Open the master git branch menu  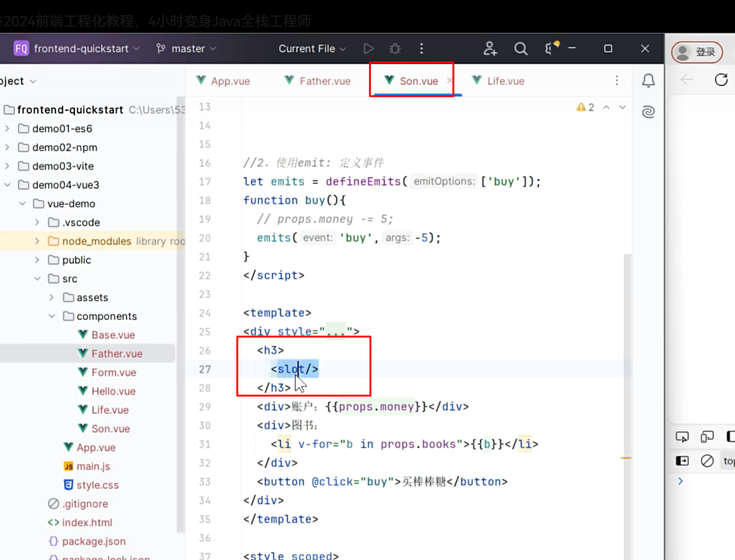187,49
